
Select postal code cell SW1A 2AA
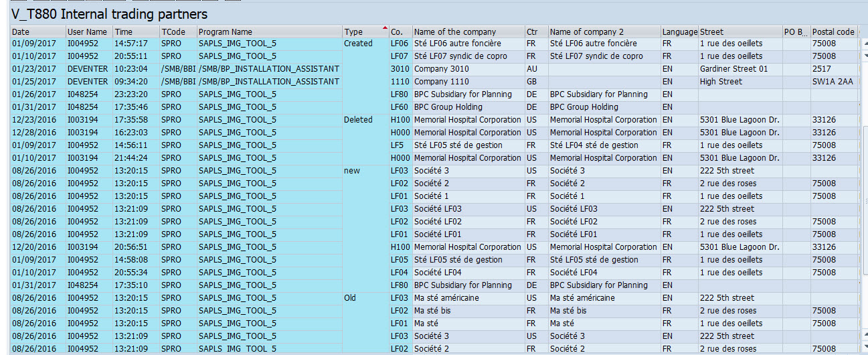(x=834, y=82)
